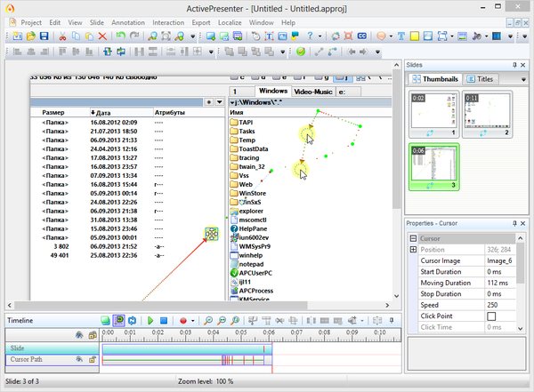Toggle visibility of Cursor Path track

pos(79,360)
